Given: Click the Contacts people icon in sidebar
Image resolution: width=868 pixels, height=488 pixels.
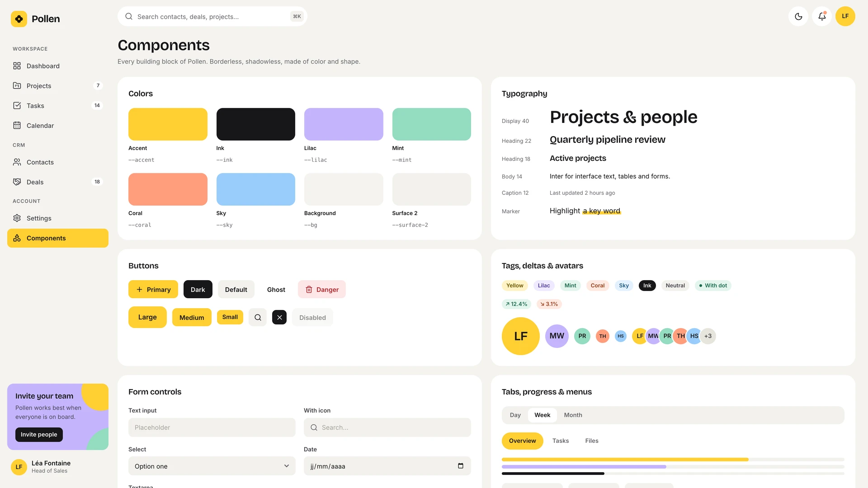Looking at the screenshot, I should coord(17,162).
